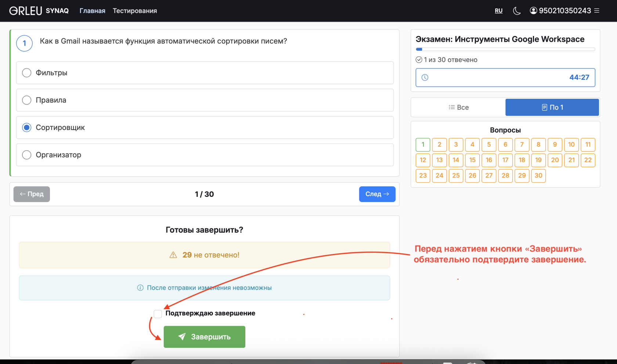
Task: Jump to question 15 in the grid
Action: pyautogui.click(x=472, y=160)
